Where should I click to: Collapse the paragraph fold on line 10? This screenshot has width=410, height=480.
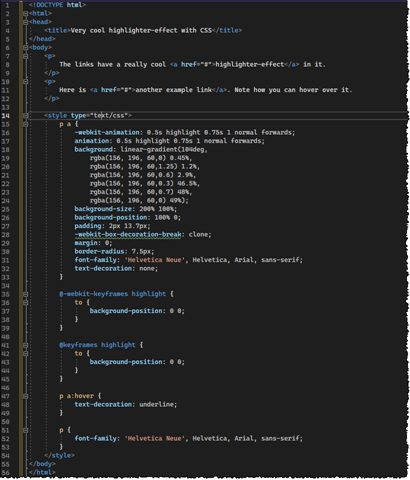tap(25, 82)
